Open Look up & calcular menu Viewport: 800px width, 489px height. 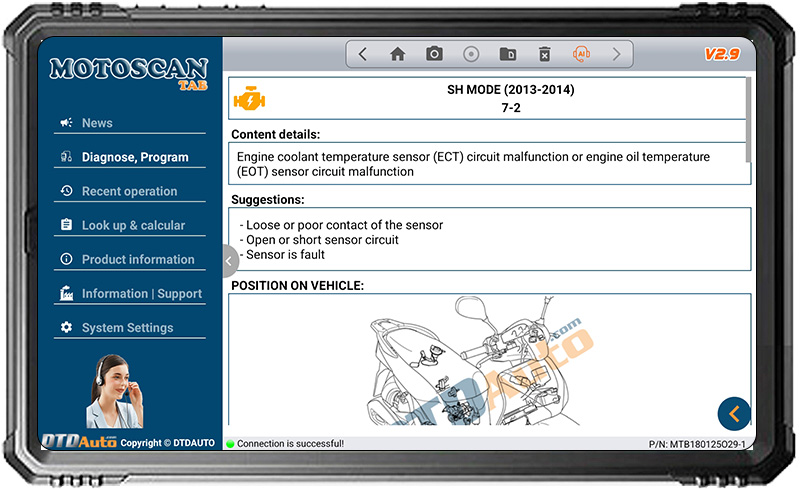click(130, 226)
